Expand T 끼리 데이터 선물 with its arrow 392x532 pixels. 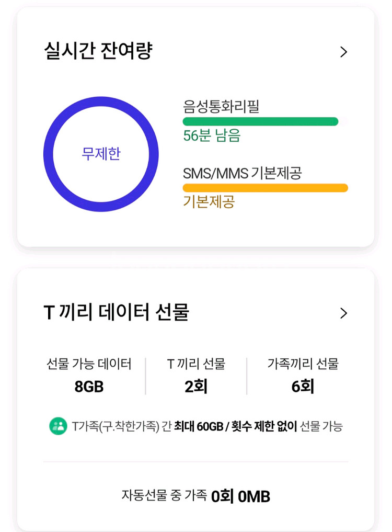[343, 313]
